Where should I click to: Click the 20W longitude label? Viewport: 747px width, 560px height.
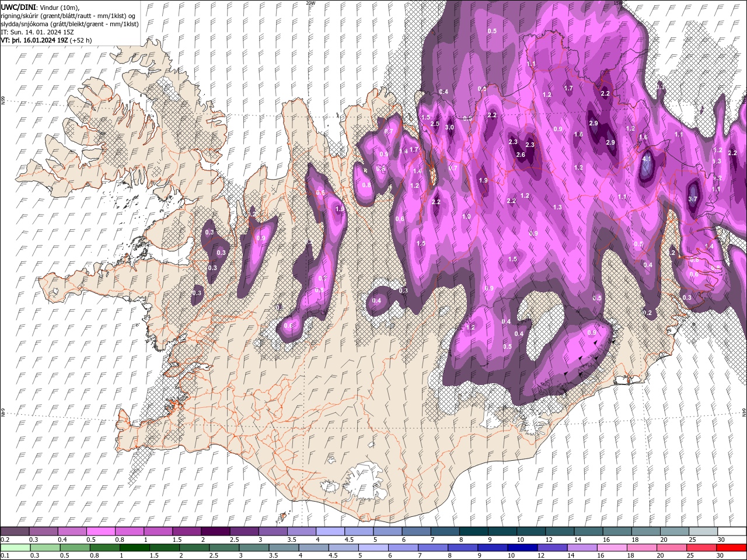click(310, 3)
